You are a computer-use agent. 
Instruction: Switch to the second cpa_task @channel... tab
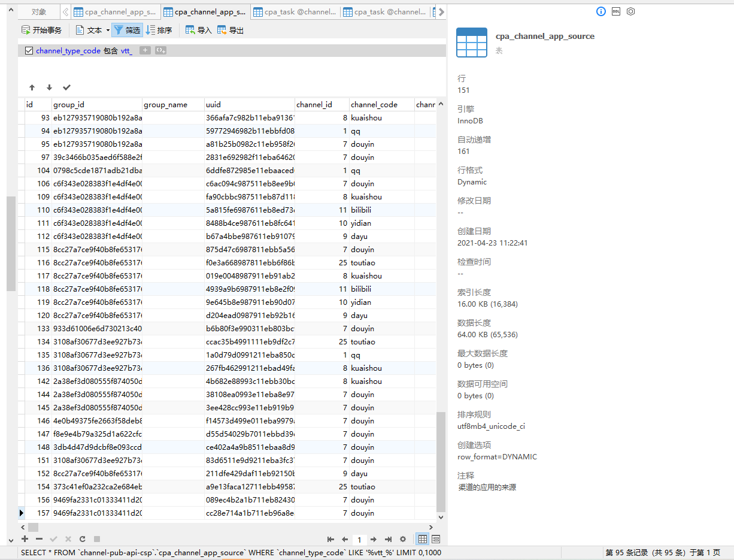point(385,12)
